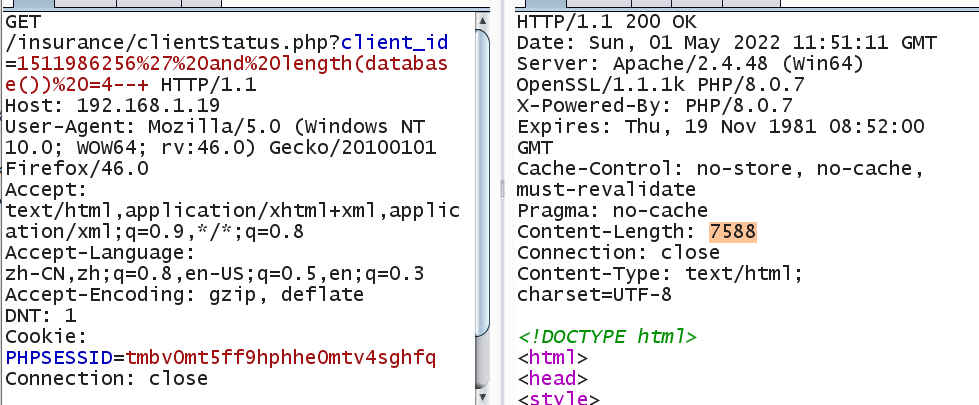
Task: Click the "Host: 192.168.1.19" header line
Action: [x=112, y=105]
